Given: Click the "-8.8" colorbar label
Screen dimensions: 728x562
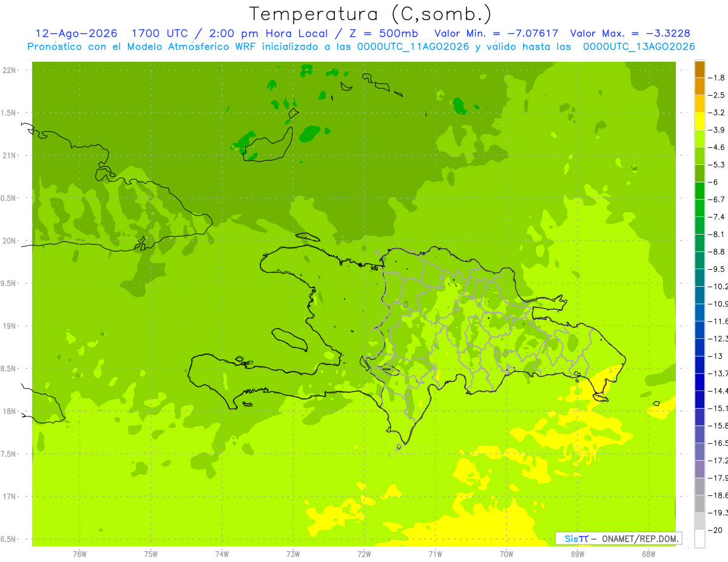Looking at the screenshot, I should point(718,252).
